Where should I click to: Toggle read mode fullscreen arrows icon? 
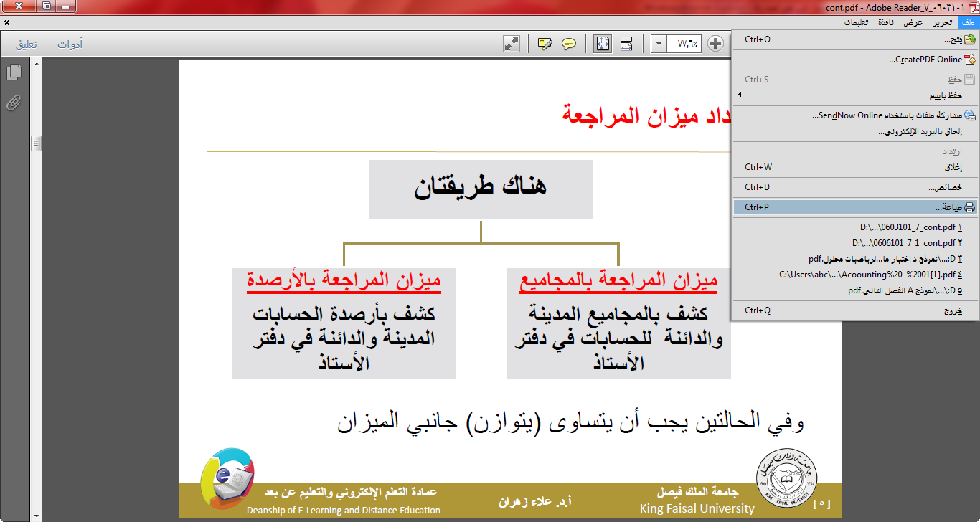(x=511, y=44)
